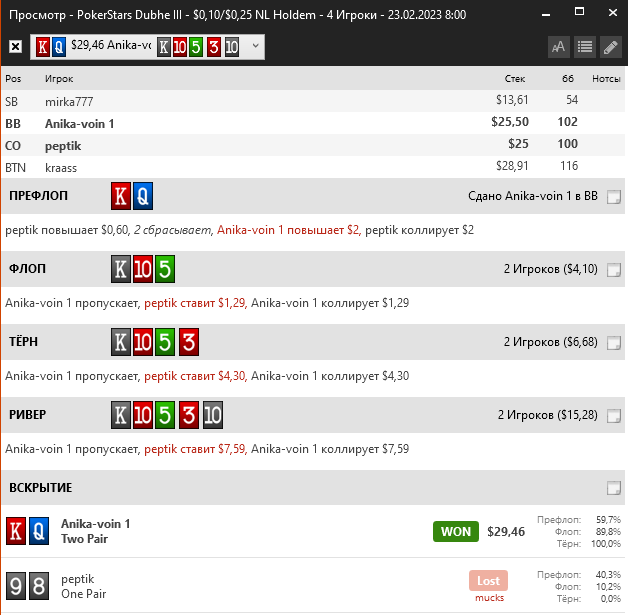Open the hand selector dropdown arrow

point(256,46)
